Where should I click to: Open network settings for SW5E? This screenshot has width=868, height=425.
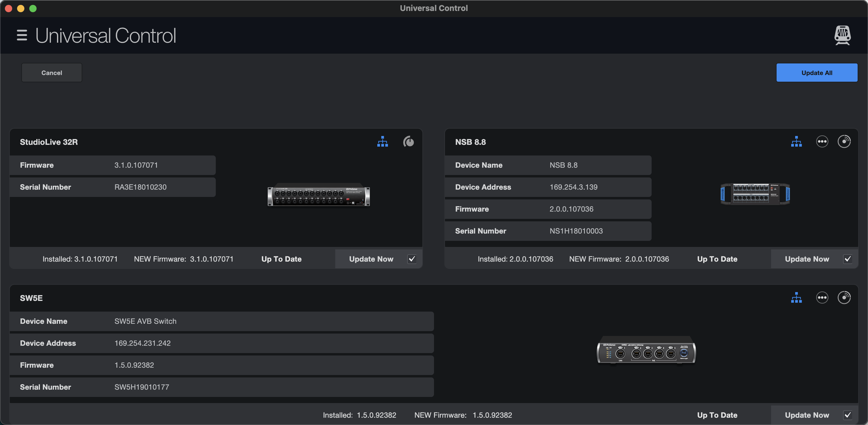pyautogui.click(x=796, y=298)
